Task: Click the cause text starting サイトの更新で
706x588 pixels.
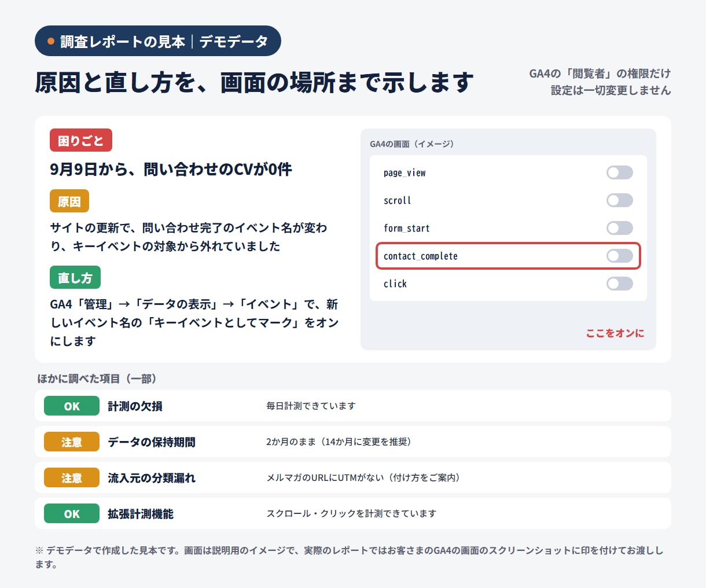Action: [189, 237]
